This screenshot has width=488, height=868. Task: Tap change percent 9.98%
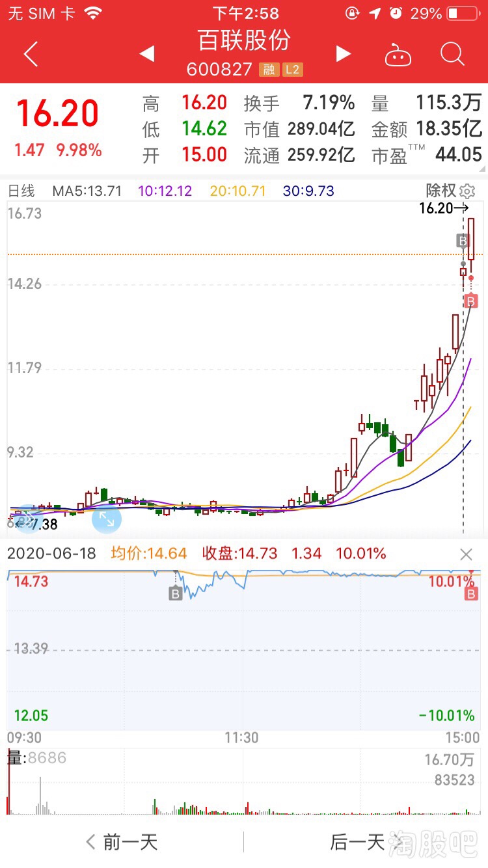(79, 150)
